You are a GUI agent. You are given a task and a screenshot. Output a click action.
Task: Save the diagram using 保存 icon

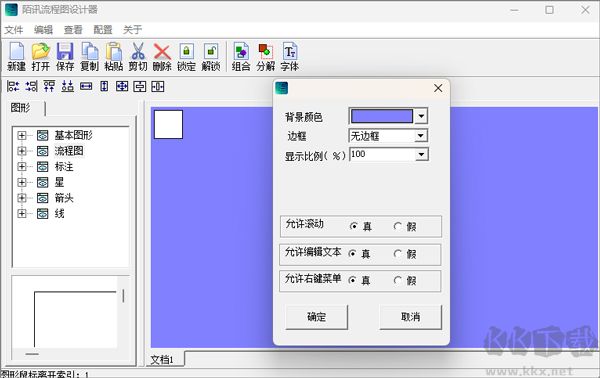65,57
